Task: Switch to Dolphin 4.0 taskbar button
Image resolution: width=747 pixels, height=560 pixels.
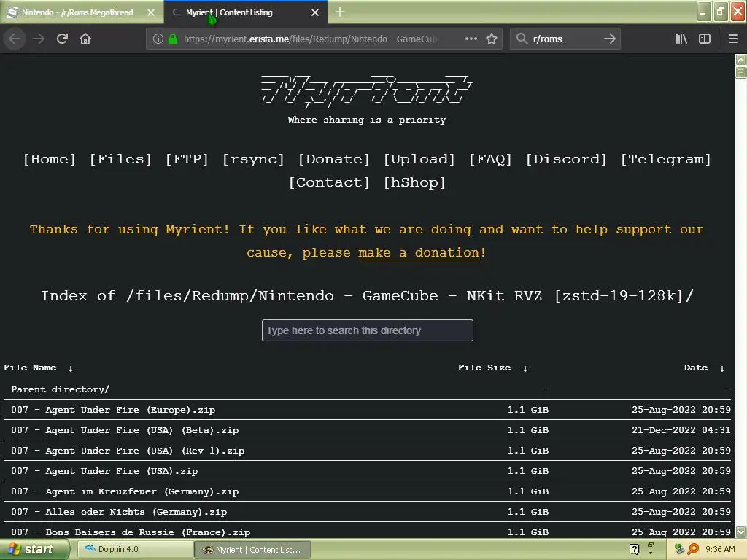Action: [133, 550]
